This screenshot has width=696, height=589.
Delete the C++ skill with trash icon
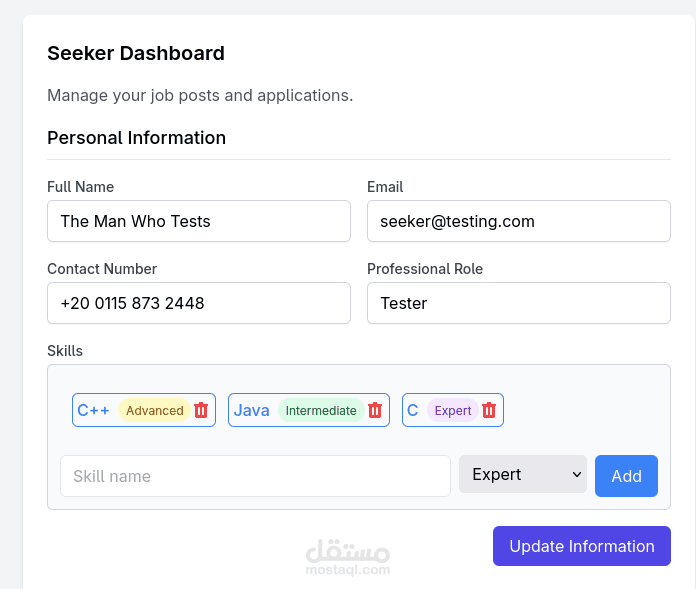coord(201,410)
